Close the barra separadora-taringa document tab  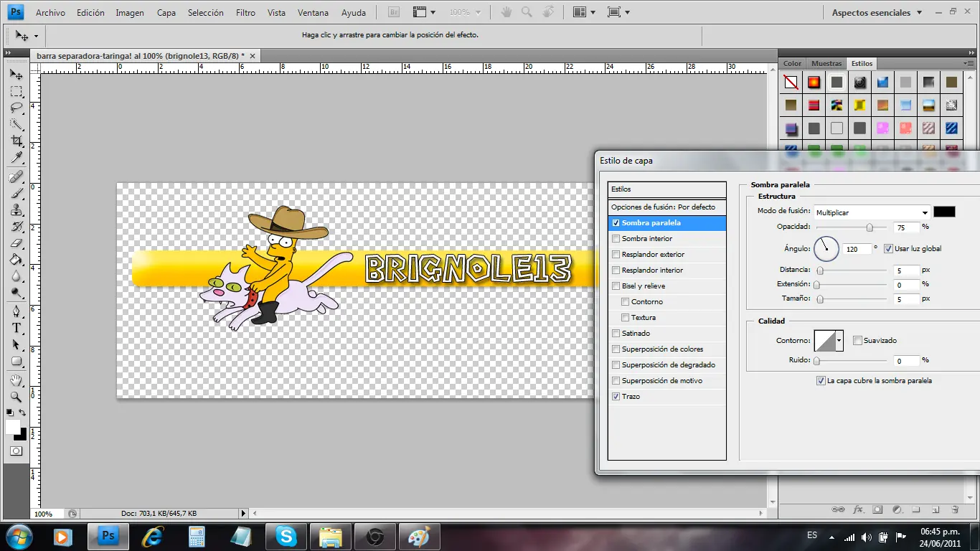click(253, 55)
